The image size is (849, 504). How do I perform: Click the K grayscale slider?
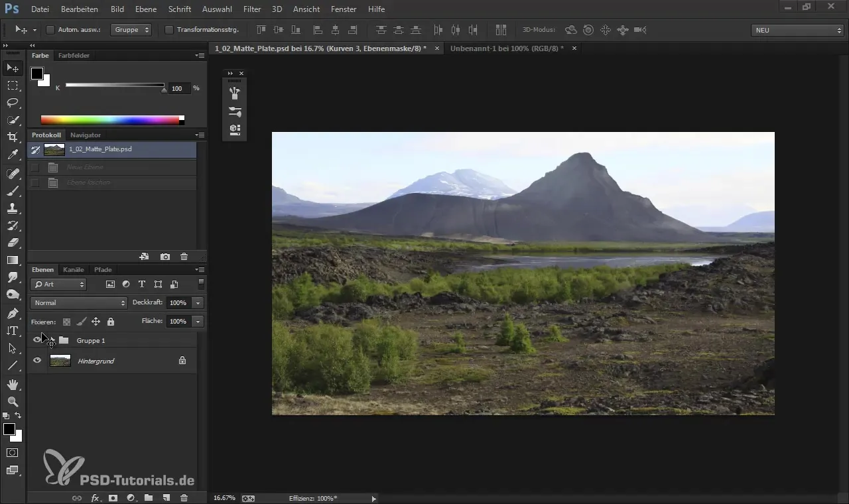(115, 86)
